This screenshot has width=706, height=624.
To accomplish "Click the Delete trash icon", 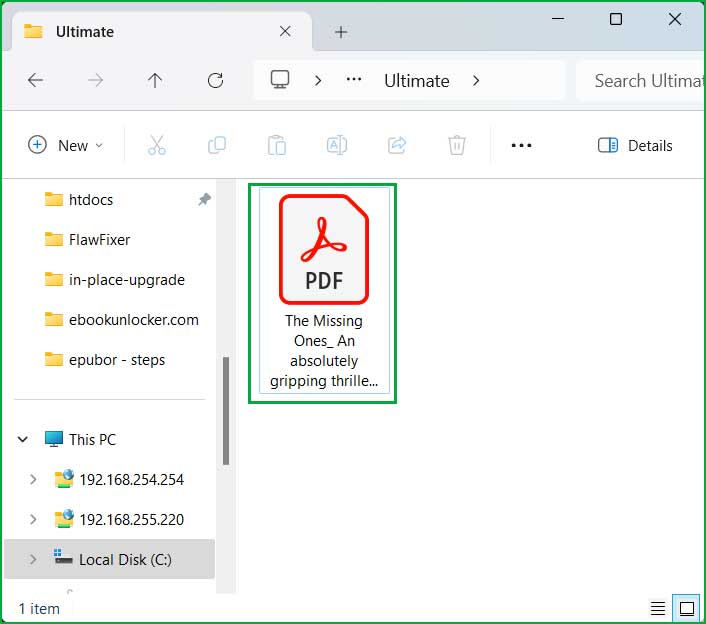I will pyautogui.click(x=457, y=145).
